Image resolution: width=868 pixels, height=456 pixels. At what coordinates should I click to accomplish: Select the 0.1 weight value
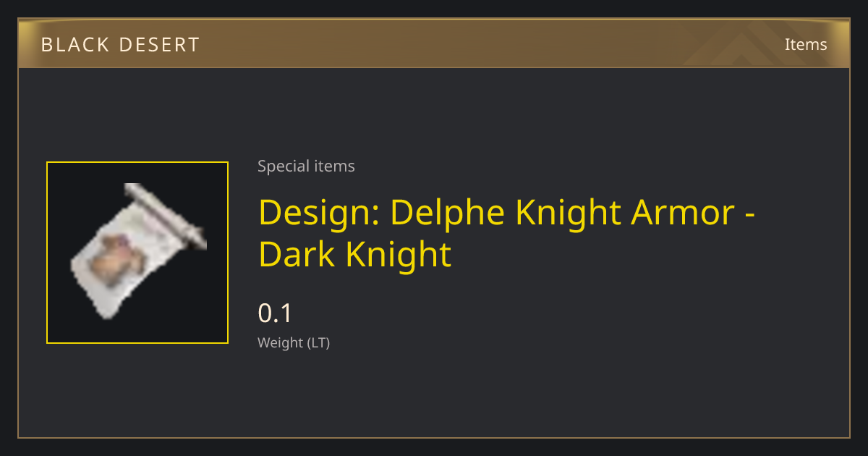[275, 313]
